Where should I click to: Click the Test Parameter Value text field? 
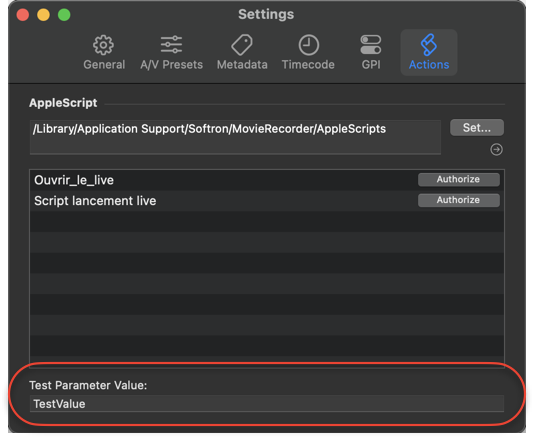(x=267, y=404)
